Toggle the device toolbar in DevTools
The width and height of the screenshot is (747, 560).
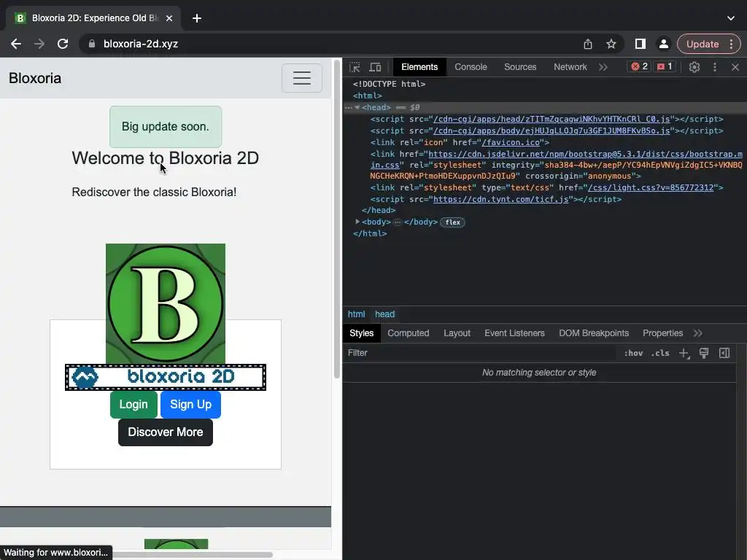point(376,67)
